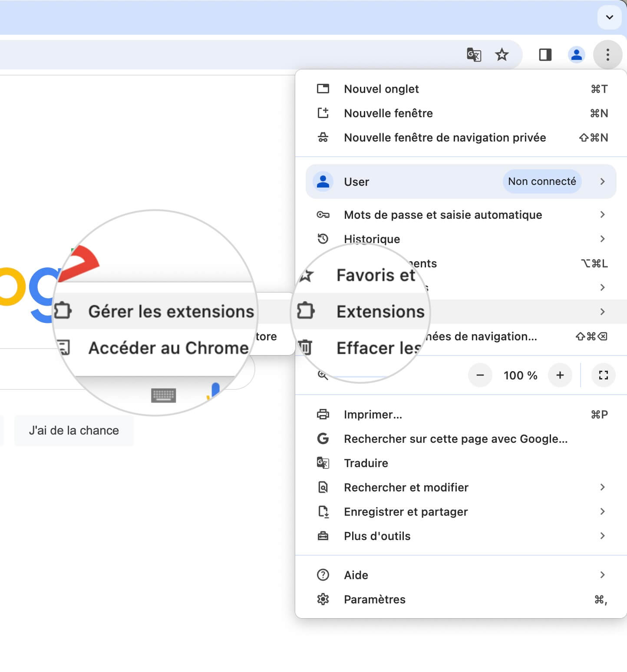Click the Non connecté badge

coord(542,181)
